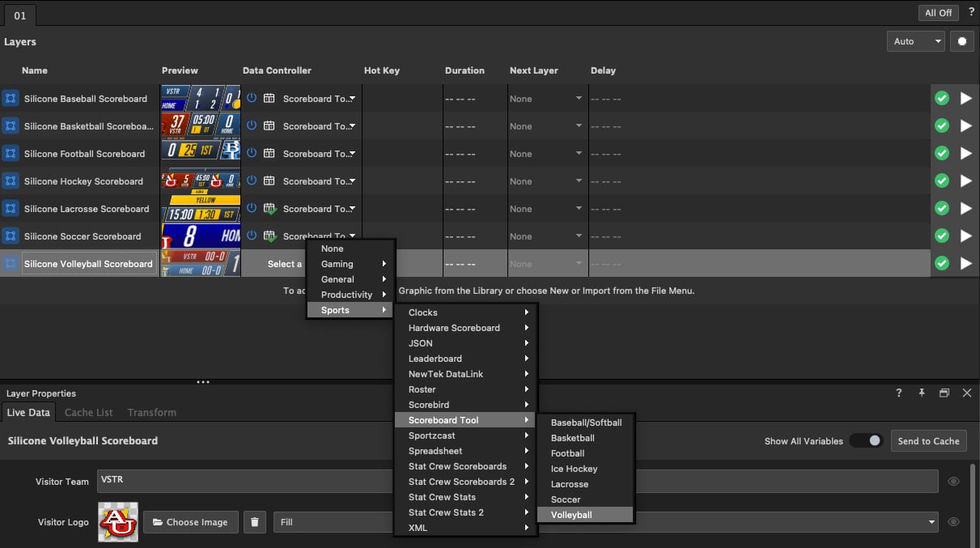The image size is (980, 548).
Task: Click the record circle button beside Auto
Action: (961, 41)
